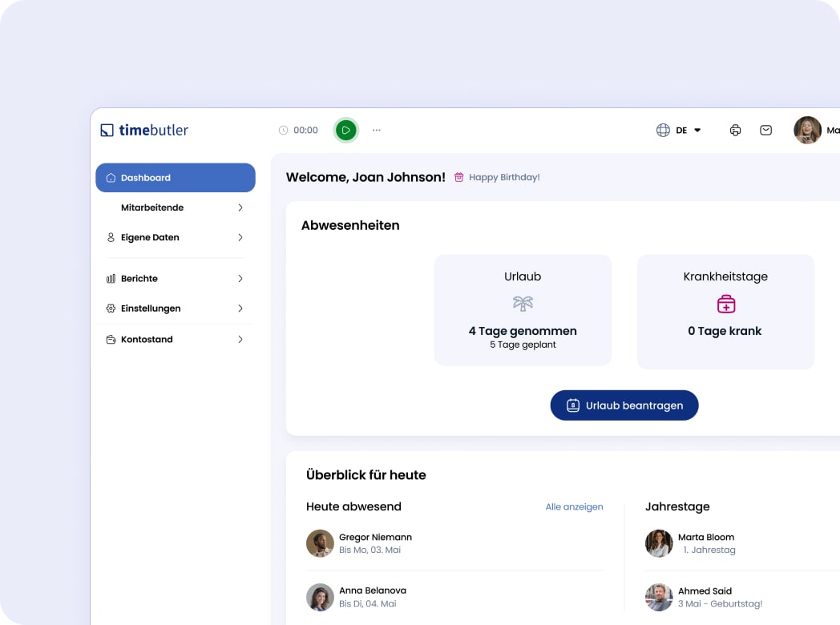Click the birthday gift icon
The image size is (840, 625).
tap(458, 177)
